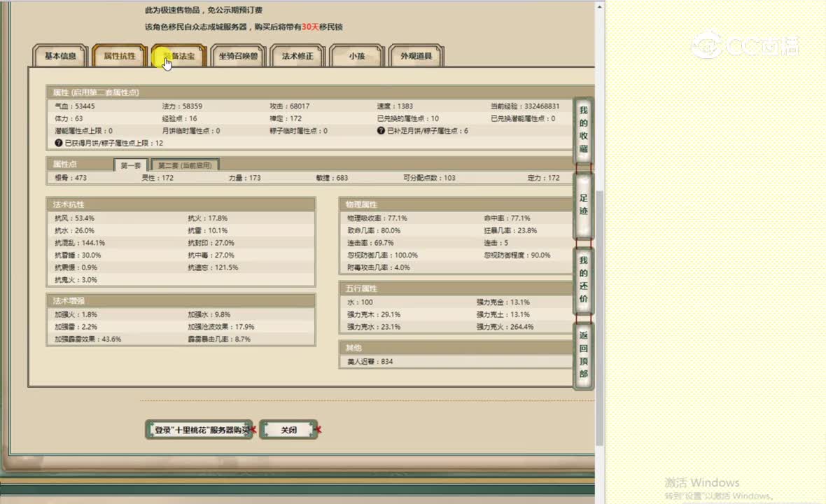Click 已兑换潜能属性点：0 text

point(523,118)
